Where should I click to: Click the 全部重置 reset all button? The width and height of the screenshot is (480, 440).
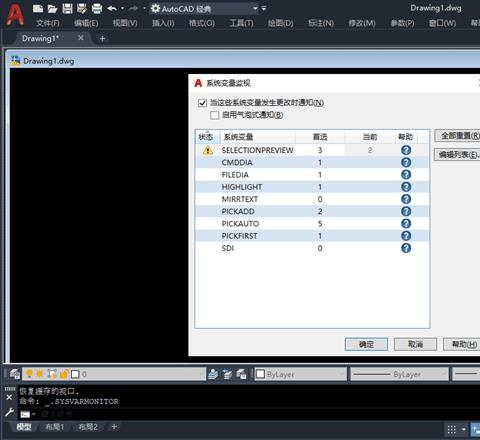pos(457,136)
